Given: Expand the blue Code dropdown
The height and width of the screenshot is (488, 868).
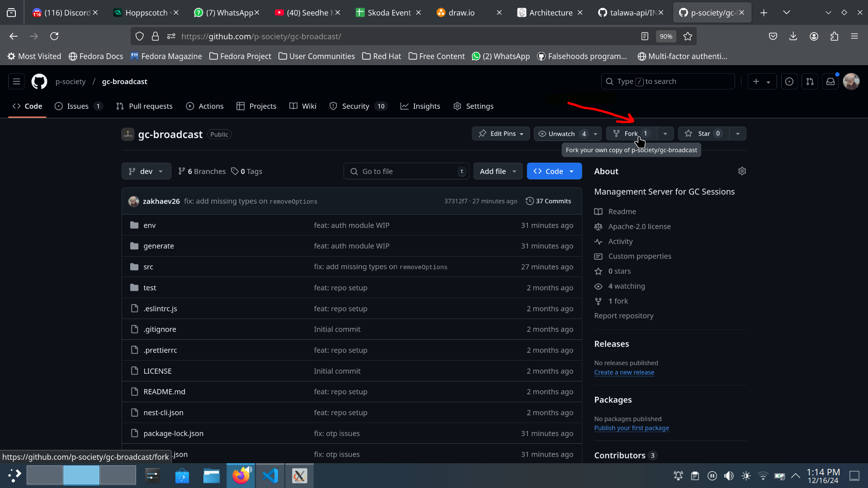Looking at the screenshot, I should coord(554,171).
